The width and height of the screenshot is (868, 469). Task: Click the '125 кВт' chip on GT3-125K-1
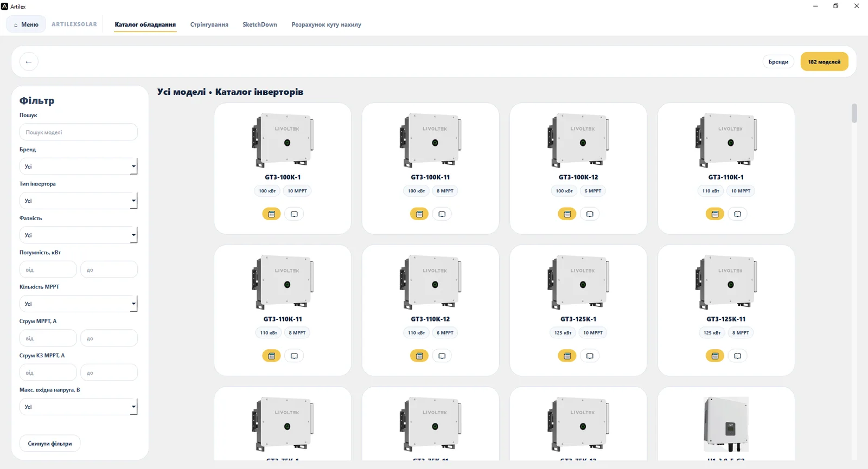pos(563,333)
